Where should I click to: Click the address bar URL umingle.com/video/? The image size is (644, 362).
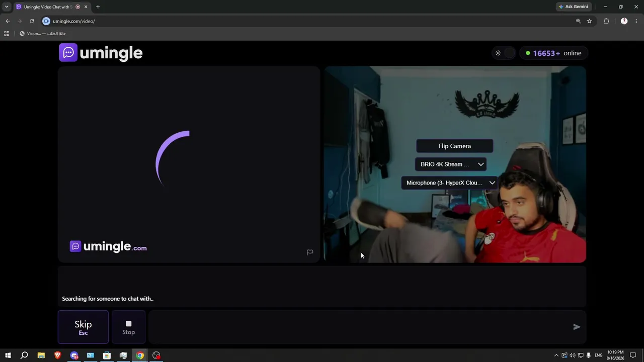74,21
